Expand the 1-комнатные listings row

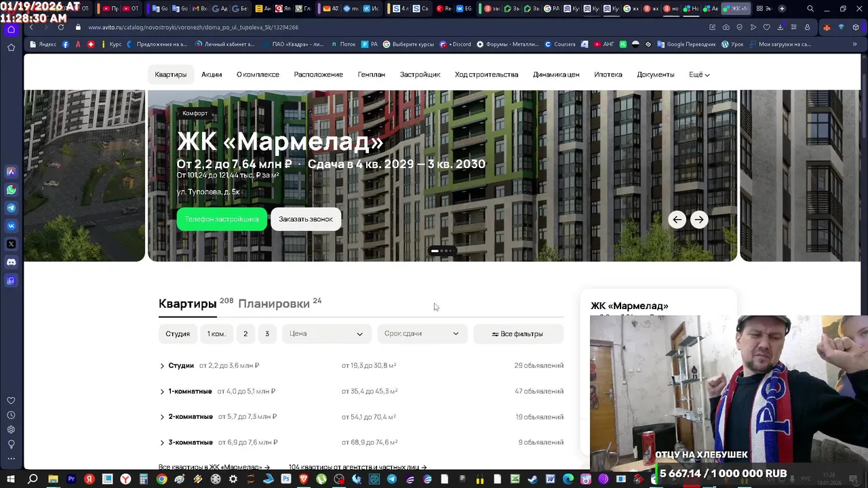pos(361,391)
